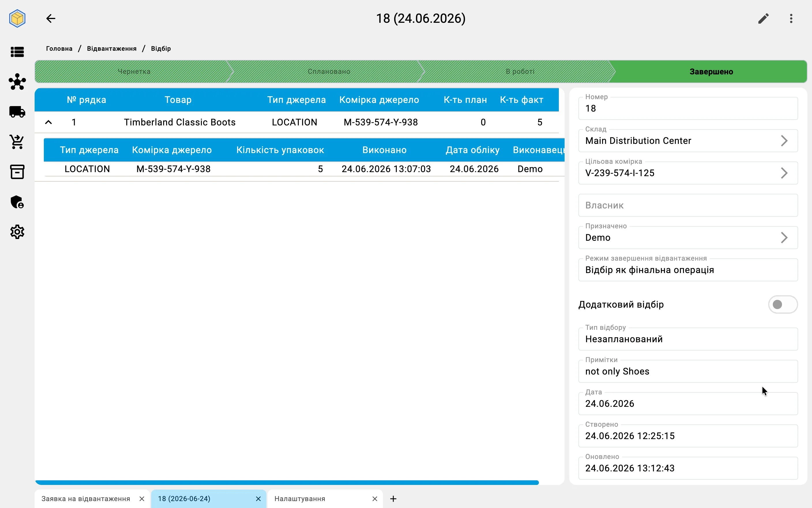Image resolution: width=812 pixels, height=508 pixels.
Task: Open the three-dot more options menu
Action: click(x=791, y=18)
